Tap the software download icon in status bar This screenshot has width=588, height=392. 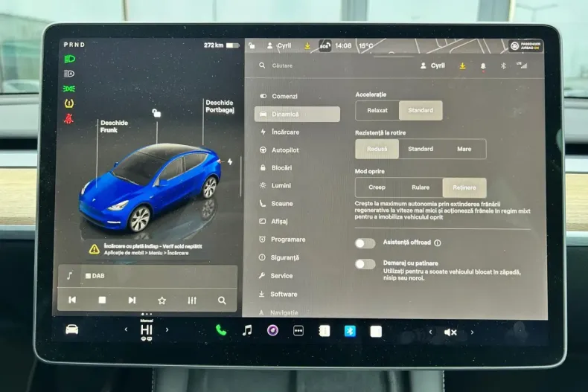point(307,45)
